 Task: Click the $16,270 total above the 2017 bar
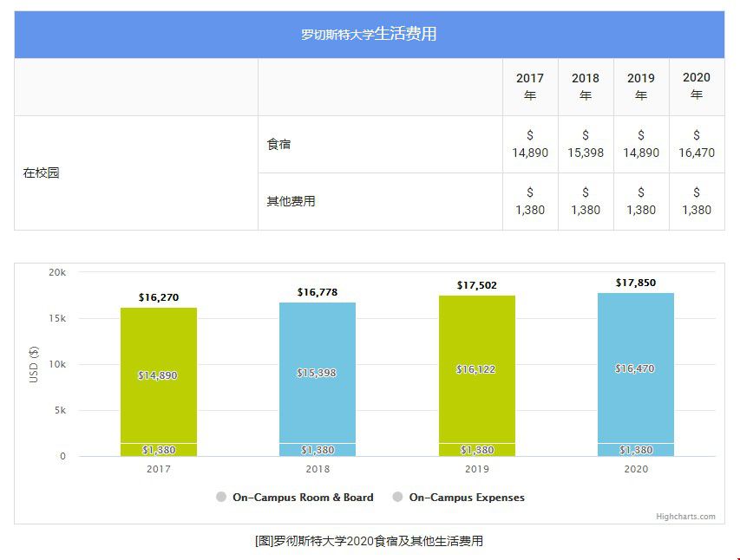pyautogui.click(x=159, y=297)
